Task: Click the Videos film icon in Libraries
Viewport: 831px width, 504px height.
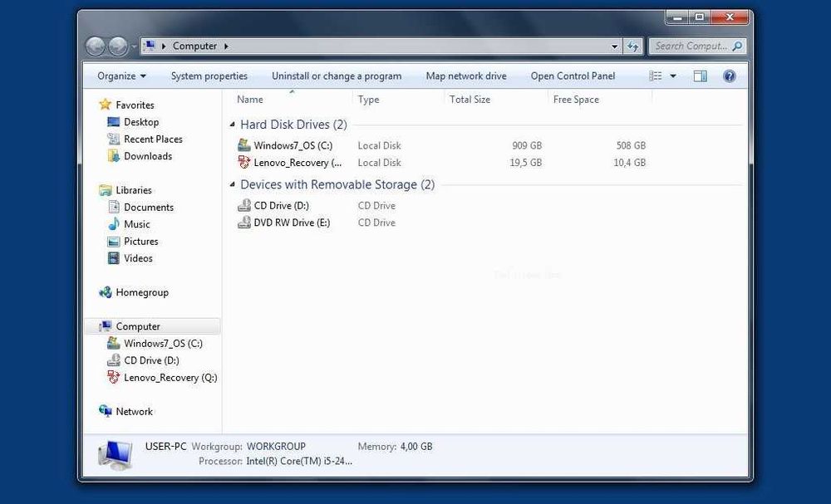Action: pos(113,258)
